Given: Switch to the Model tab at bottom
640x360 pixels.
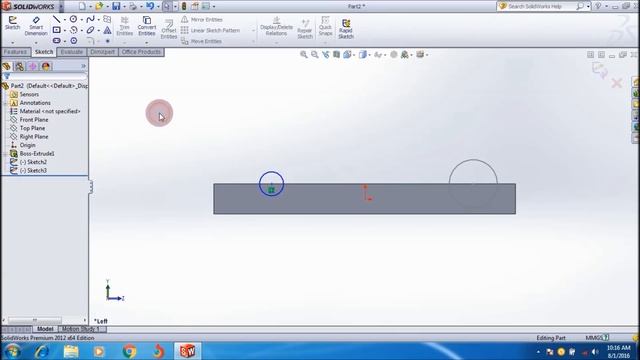Looking at the screenshot, I should click(x=45, y=329).
